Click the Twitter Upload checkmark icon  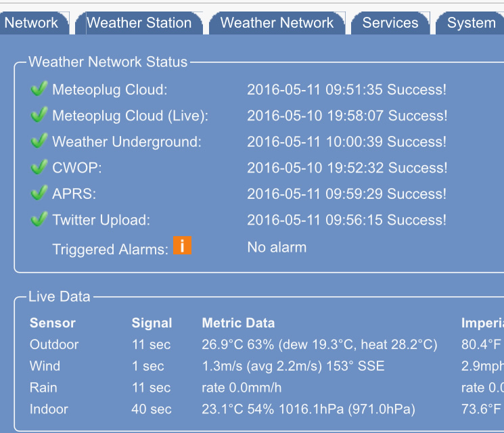[x=39, y=220]
